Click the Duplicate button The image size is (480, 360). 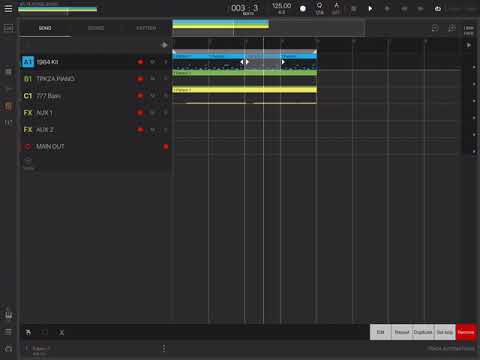click(423, 332)
